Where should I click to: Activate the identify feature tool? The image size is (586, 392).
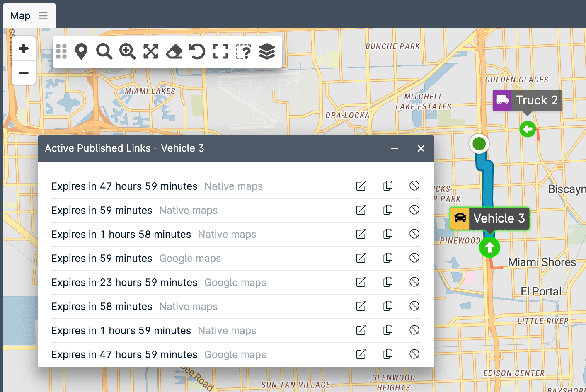click(244, 52)
